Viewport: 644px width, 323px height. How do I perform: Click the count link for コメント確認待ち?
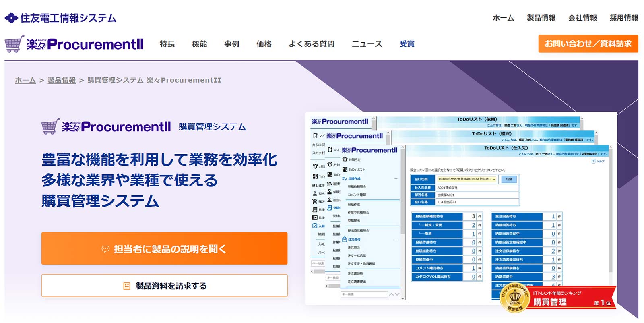tap(473, 268)
